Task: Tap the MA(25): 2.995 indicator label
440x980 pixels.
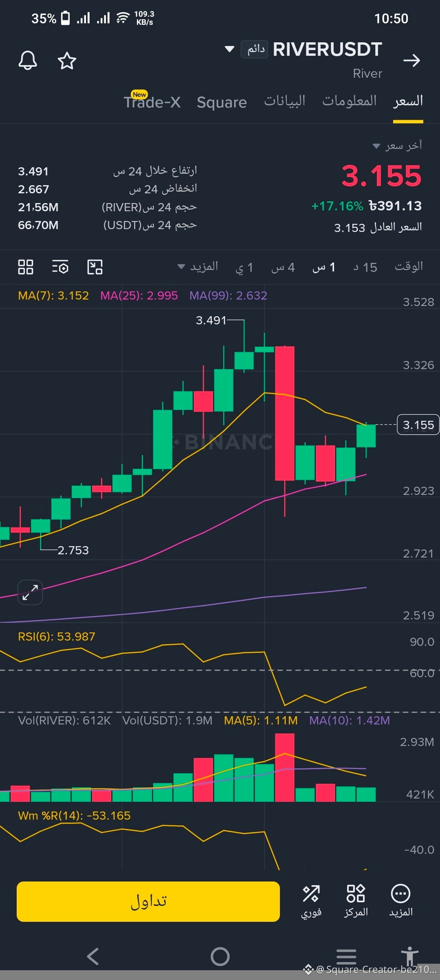Action: tap(139, 295)
